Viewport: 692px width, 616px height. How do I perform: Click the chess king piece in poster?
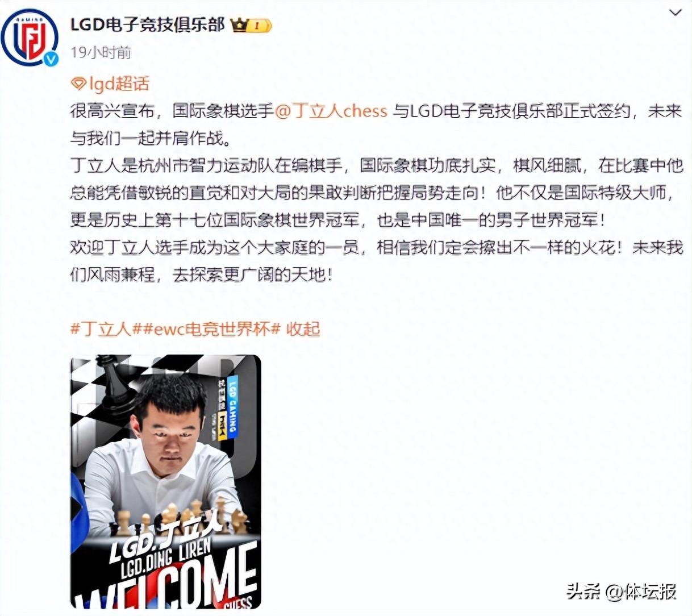point(116,382)
